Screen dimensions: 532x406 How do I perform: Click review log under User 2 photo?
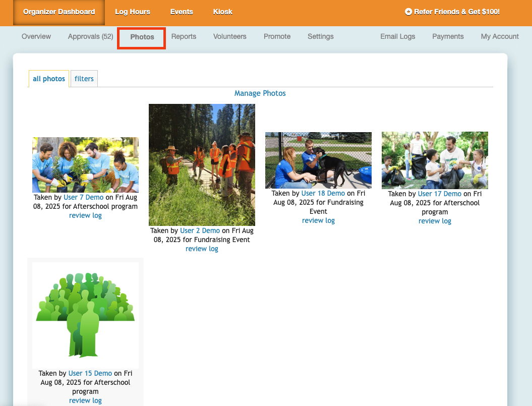pyautogui.click(x=202, y=249)
